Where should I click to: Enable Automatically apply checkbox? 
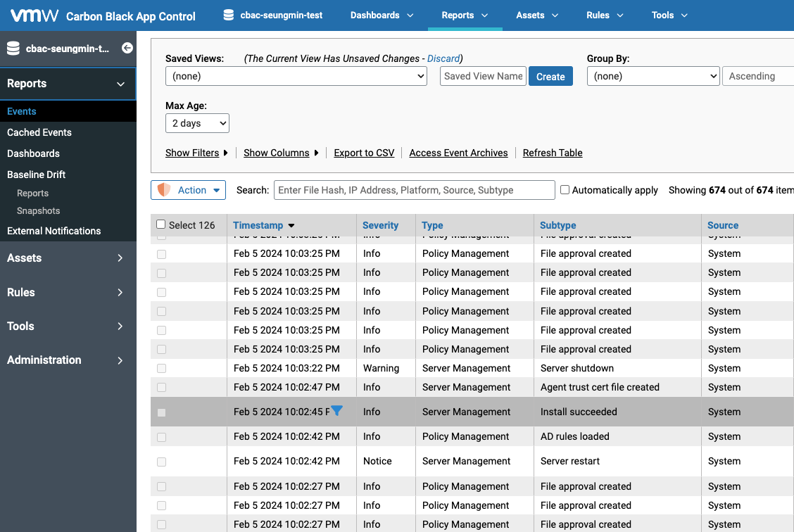coord(565,190)
